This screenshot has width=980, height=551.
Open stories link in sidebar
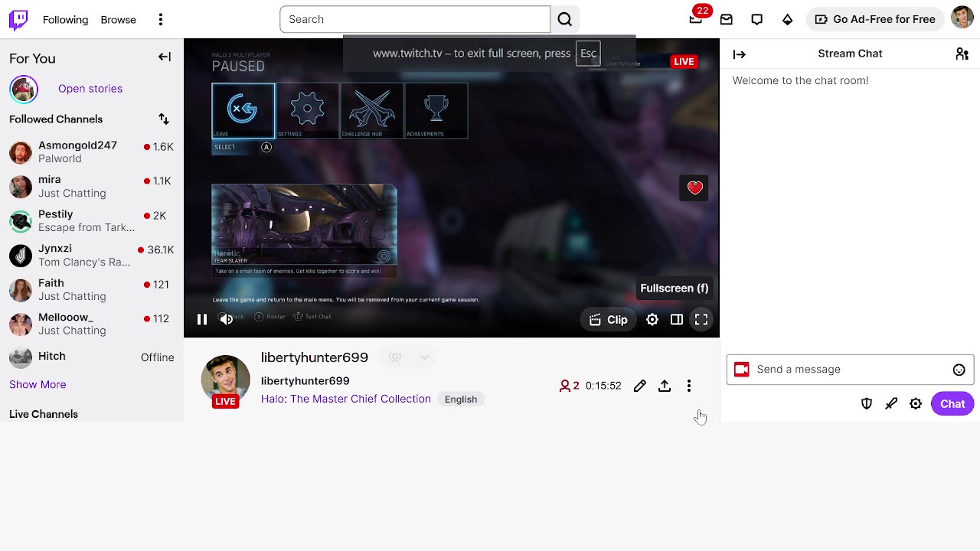click(x=90, y=88)
